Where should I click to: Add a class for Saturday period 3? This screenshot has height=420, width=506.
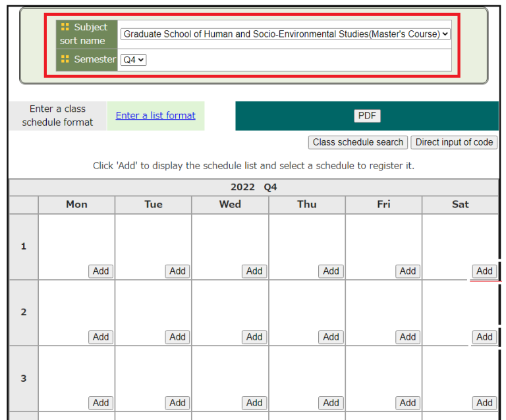pyautogui.click(x=484, y=403)
